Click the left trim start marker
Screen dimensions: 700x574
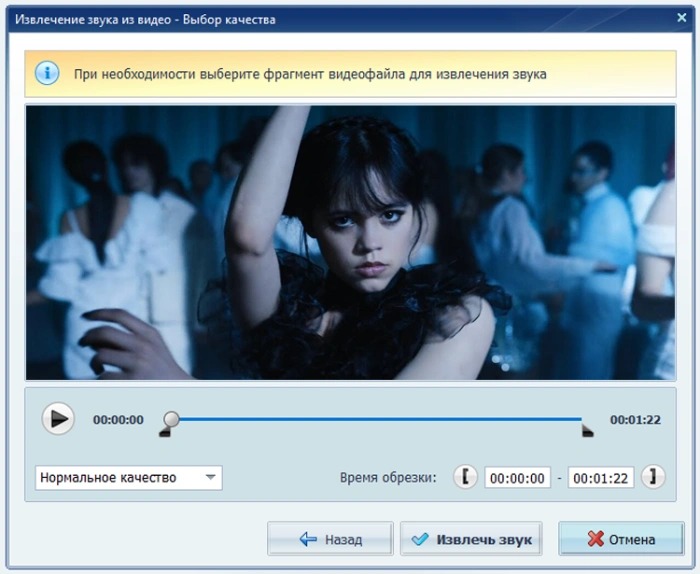coord(165,431)
